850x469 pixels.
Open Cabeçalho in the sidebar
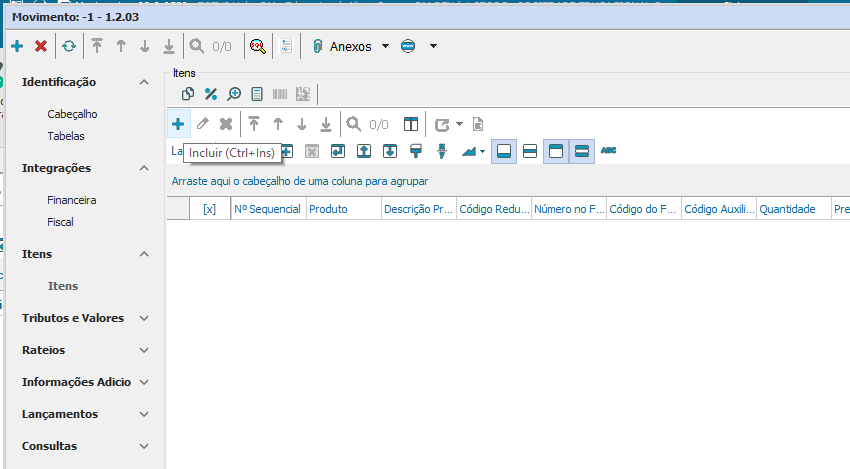(72, 114)
